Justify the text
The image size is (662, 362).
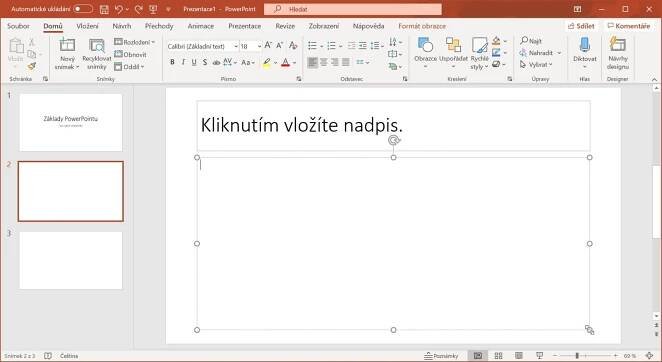pos(346,63)
